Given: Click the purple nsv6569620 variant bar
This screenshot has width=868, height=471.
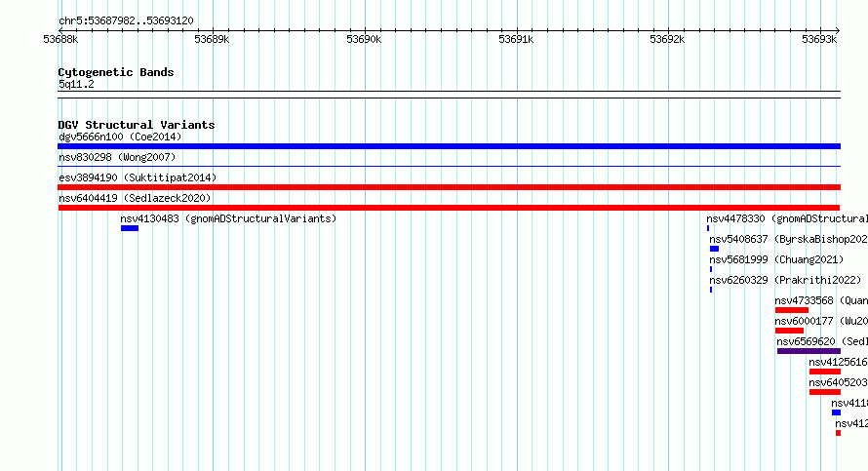Looking at the screenshot, I should (809, 351).
